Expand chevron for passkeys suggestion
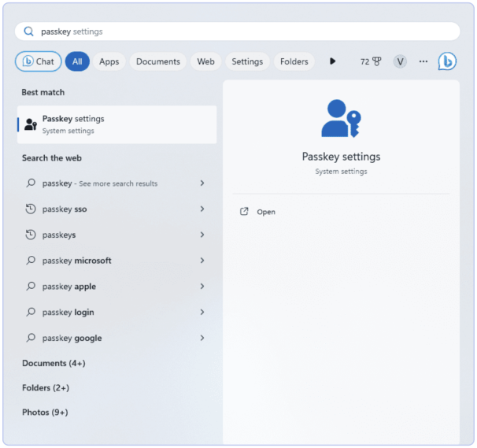The width and height of the screenshot is (477, 448). pyautogui.click(x=202, y=235)
